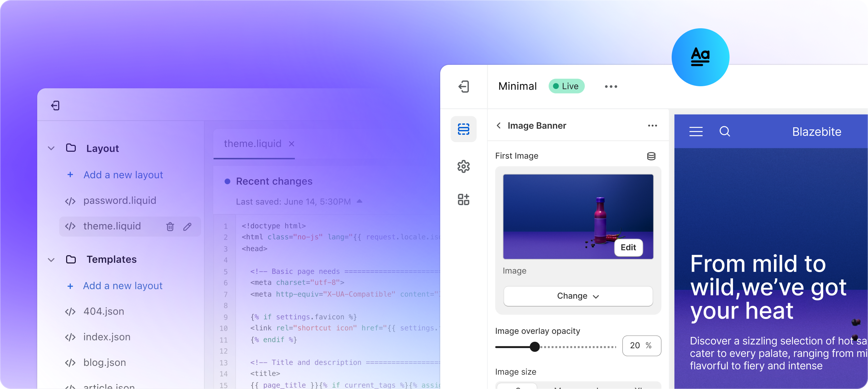Click the exit/back arrow icon
The width and height of the screenshot is (868, 389).
click(x=463, y=87)
